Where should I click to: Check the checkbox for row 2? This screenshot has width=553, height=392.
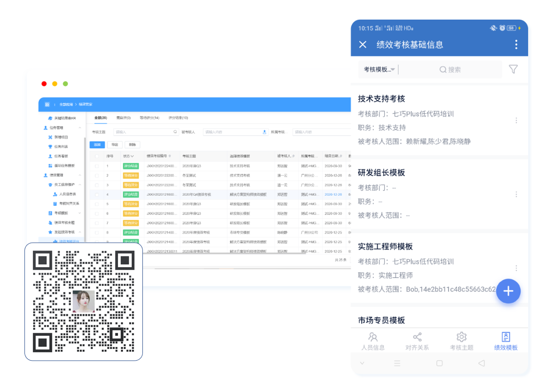[x=97, y=175]
